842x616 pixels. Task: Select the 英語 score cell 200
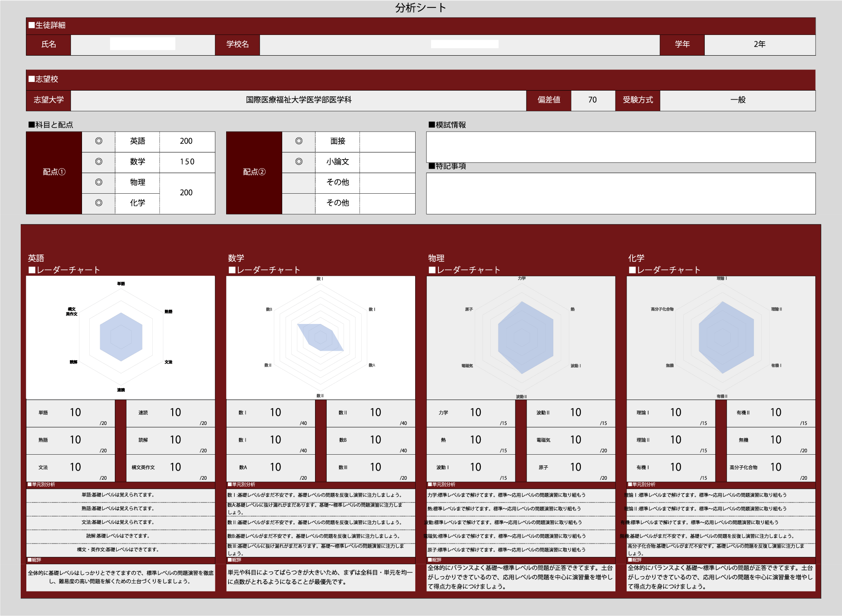point(186,141)
